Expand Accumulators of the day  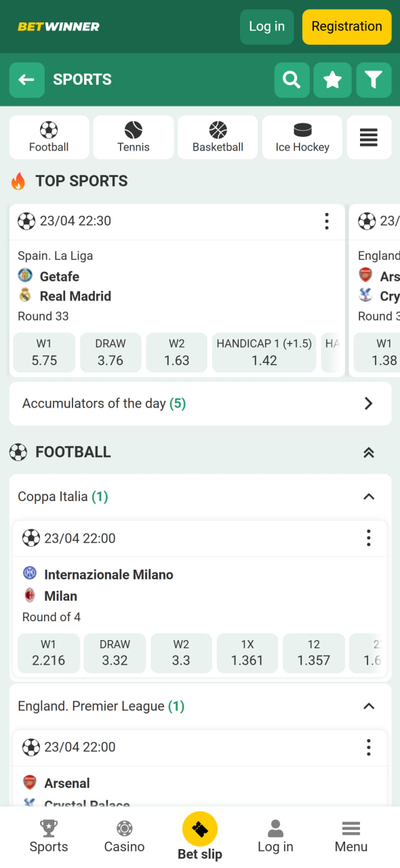point(201,403)
